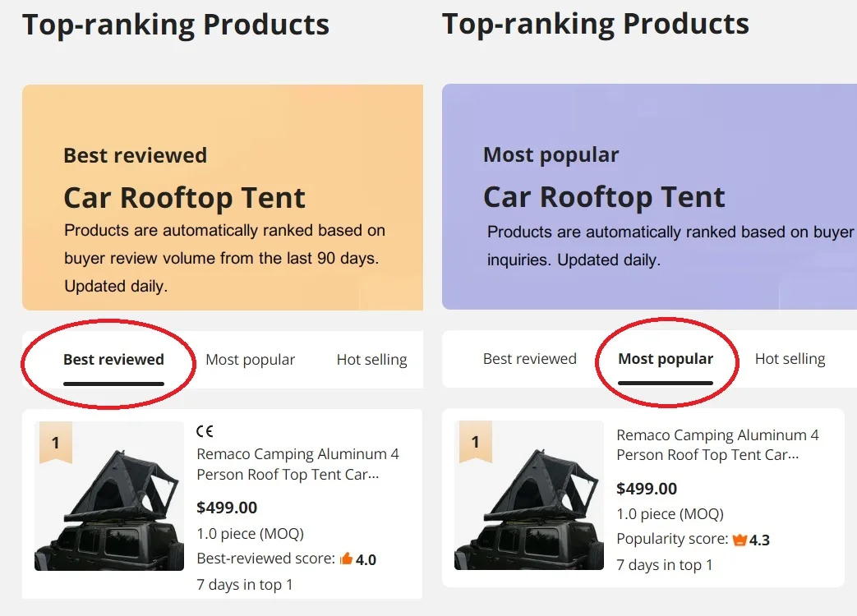Viewport: 857px width, 616px height.
Task: Open Remaco tent title below the CE mark
Action: click(297, 464)
